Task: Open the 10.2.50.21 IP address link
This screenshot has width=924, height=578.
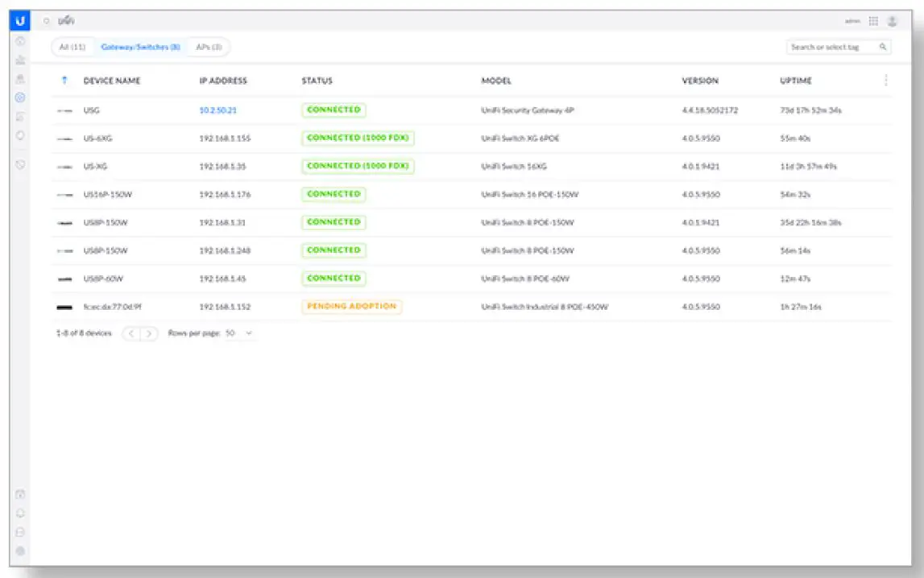Action: [218, 110]
